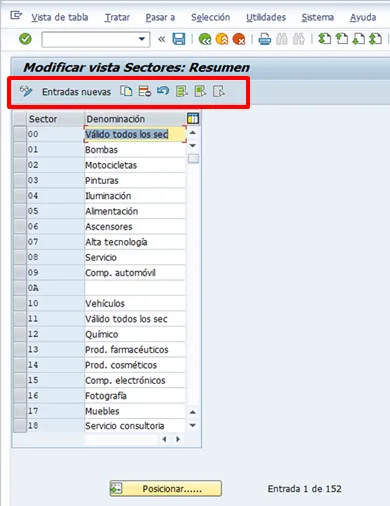The width and height of the screenshot is (390, 506).
Task: Click the Químico cell
Action: pyautogui.click(x=135, y=334)
